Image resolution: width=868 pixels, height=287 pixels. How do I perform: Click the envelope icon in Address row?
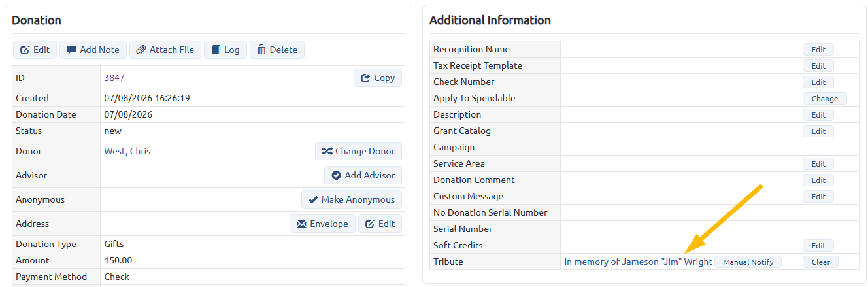pos(301,224)
